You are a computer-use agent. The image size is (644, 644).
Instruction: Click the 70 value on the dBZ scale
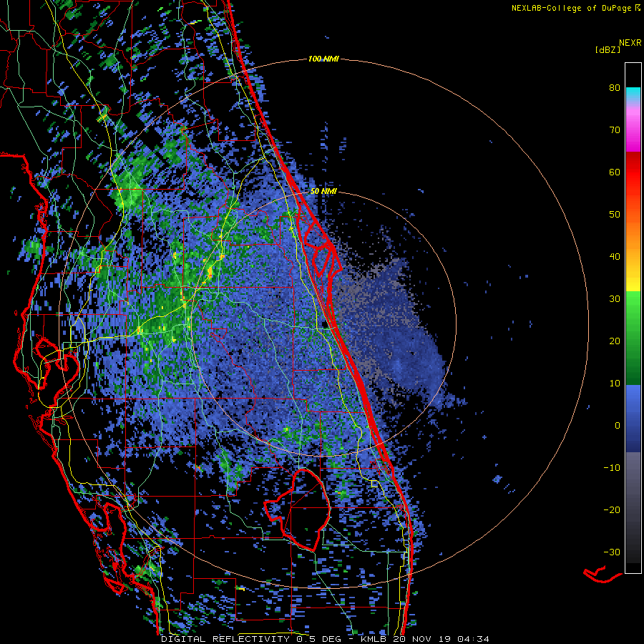click(x=615, y=130)
